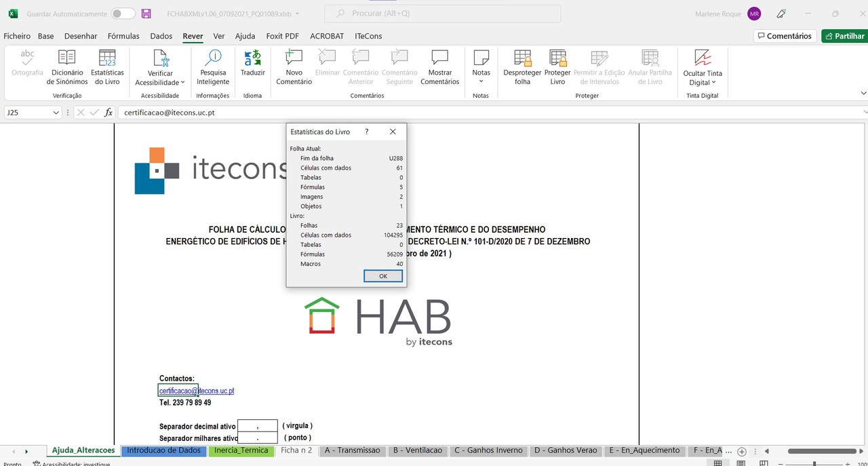
Task: Click Mostrar Comentários
Action: tap(439, 66)
